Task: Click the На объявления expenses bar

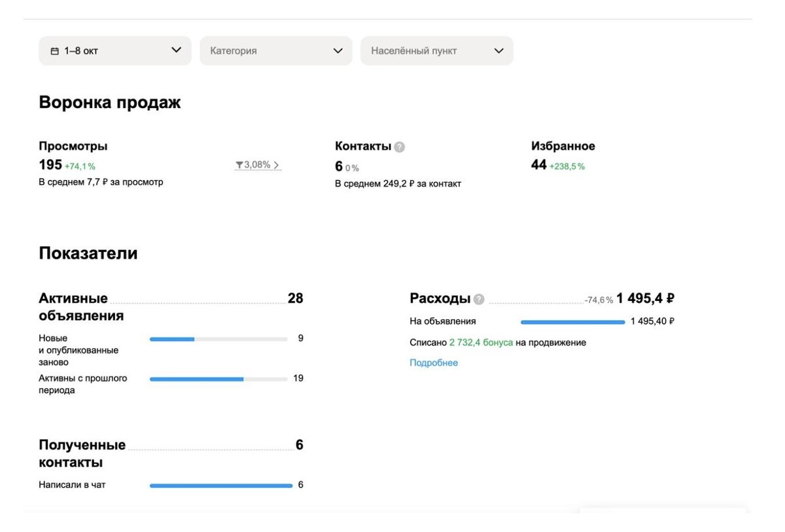Action: pos(572,322)
